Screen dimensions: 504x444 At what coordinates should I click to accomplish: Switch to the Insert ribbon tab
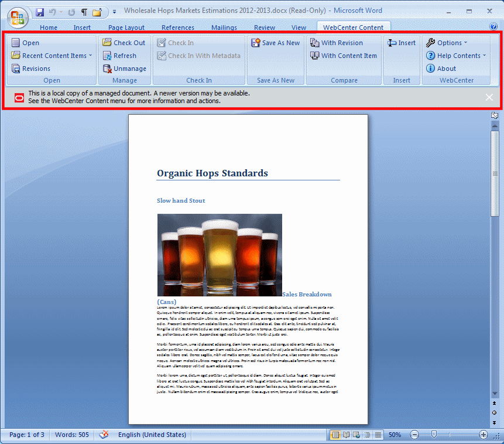[x=82, y=28]
